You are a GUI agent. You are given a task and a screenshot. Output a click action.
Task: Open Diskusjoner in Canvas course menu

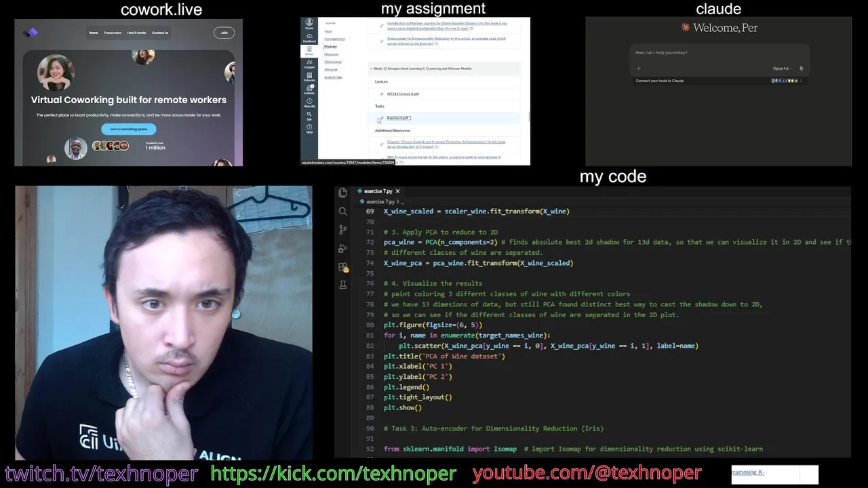333,62
